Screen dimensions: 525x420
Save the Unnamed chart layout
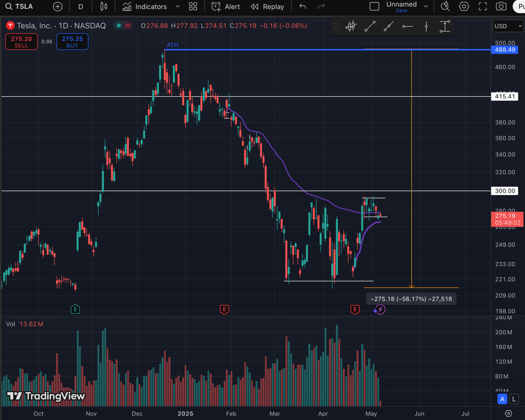[402, 11]
